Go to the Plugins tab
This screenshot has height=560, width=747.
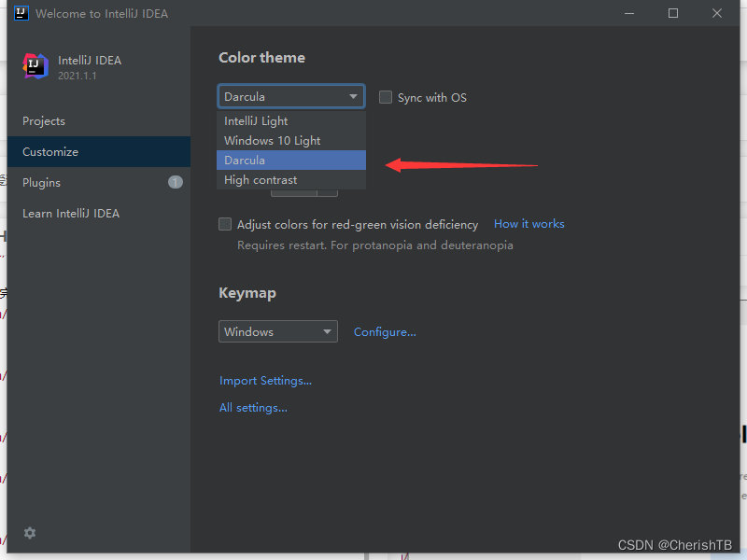coord(99,182)
